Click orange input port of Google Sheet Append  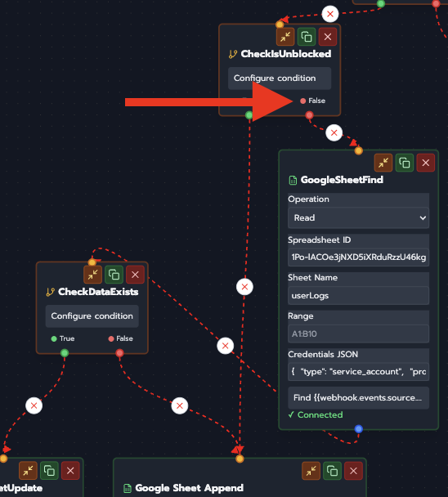click(240, 459)
